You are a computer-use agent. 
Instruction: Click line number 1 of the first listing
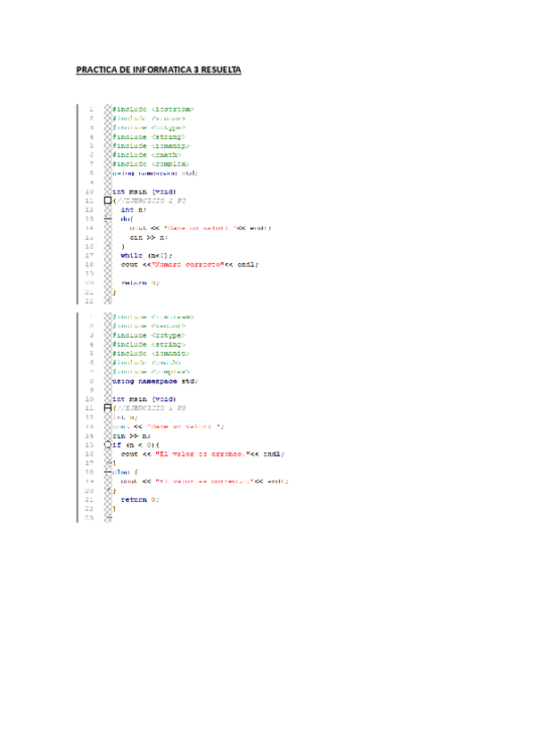[x=91, y=109]
